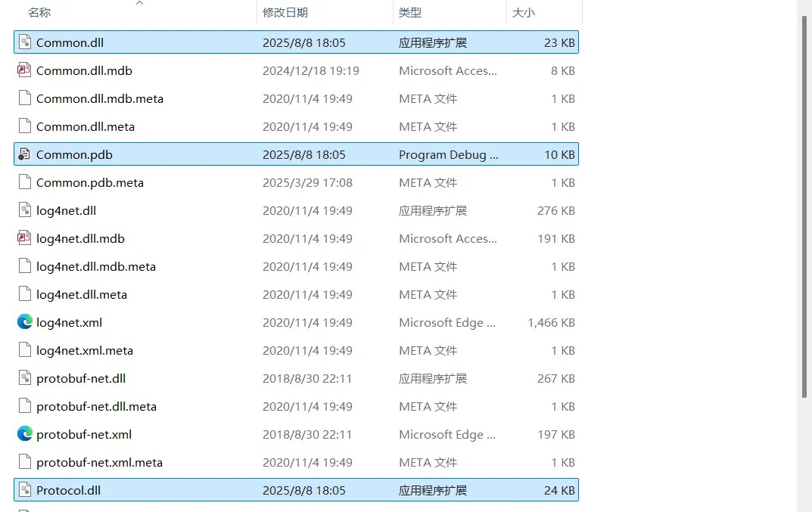Click the sort arrow above the column headers
The width and height of the screenshot is (812, 512).
[x=139, y=3]
